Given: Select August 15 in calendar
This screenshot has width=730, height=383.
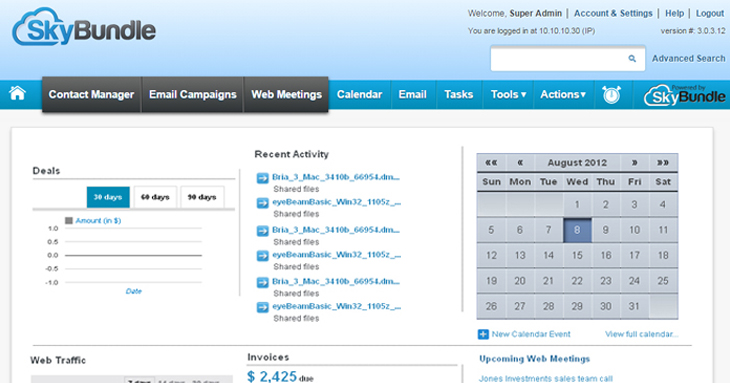Looking at the screenshot, I should [x=577, y=255].
